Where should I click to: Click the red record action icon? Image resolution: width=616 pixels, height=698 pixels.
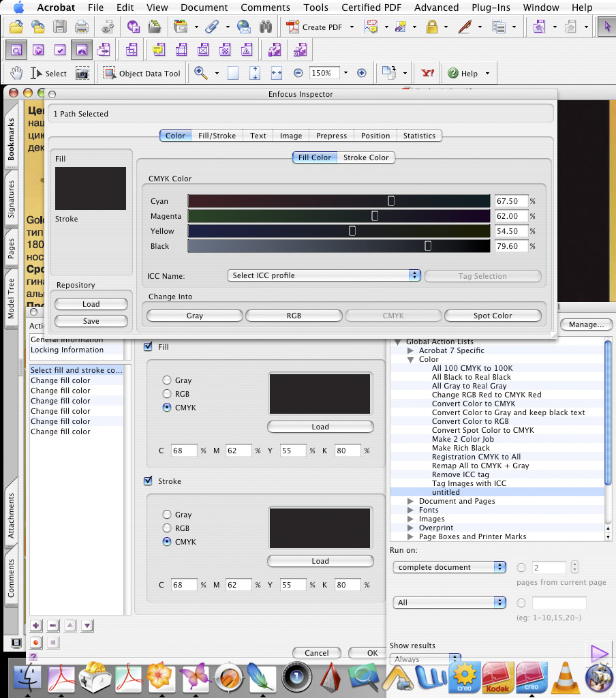tap(36, 642)
